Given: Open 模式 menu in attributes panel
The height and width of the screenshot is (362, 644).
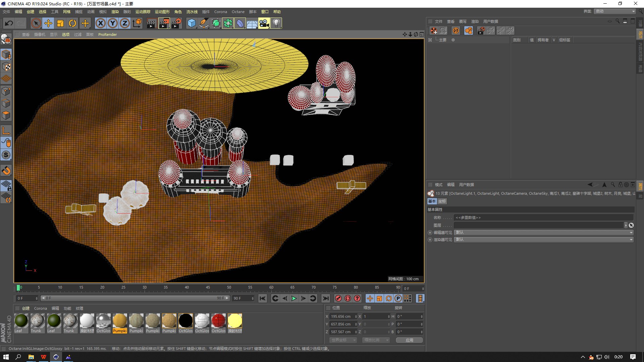Looking at the screenshot, I should pos(439,185).
